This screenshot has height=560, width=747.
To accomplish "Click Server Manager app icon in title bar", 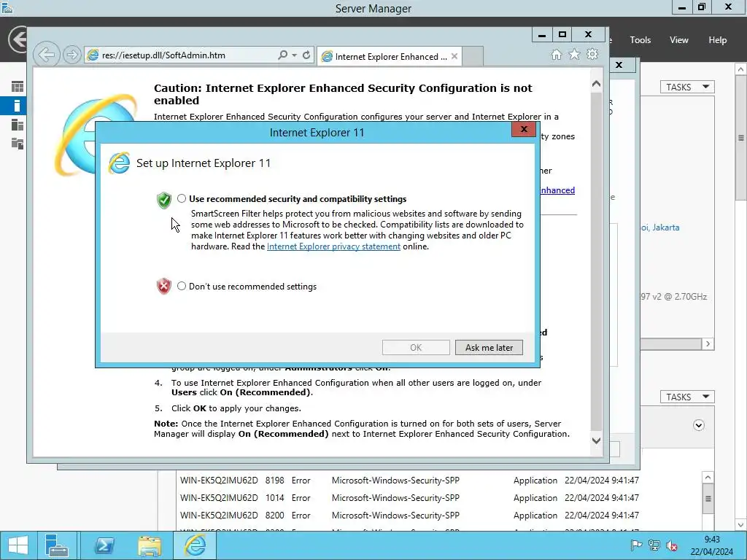I will [7, 8].
